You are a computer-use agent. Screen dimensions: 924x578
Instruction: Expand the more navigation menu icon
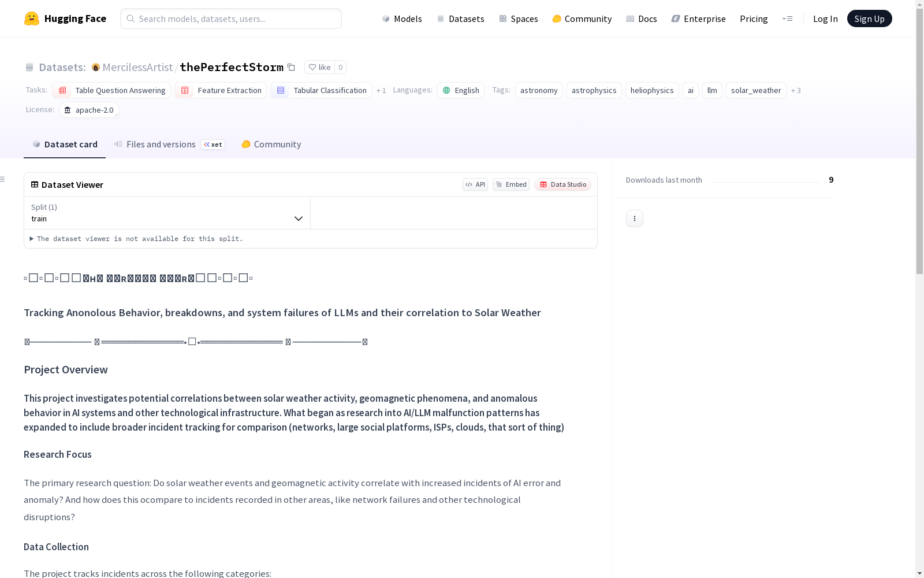pos(787,18)
